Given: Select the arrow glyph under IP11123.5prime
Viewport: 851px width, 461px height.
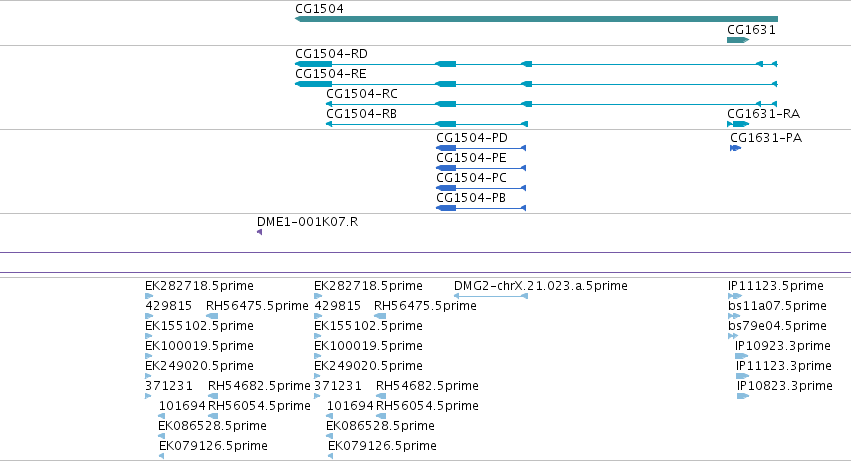Looking at the screenshot, I should (x=734, y=296).
